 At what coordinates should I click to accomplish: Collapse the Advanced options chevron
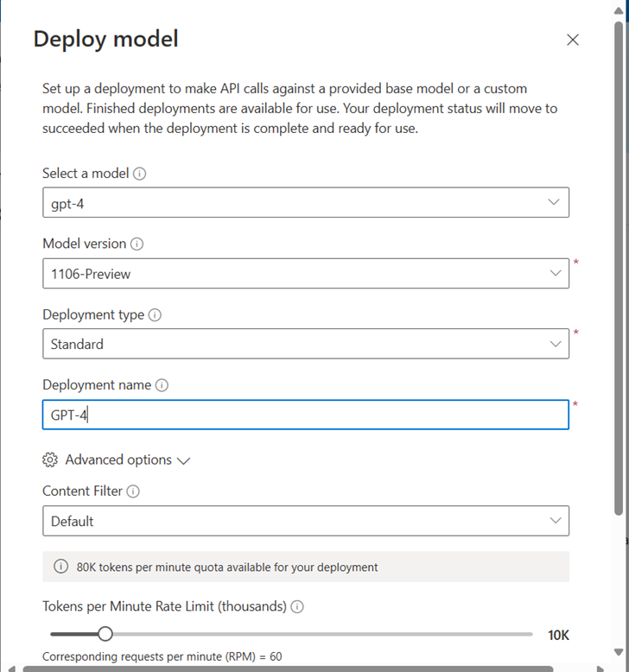(183, 461)
